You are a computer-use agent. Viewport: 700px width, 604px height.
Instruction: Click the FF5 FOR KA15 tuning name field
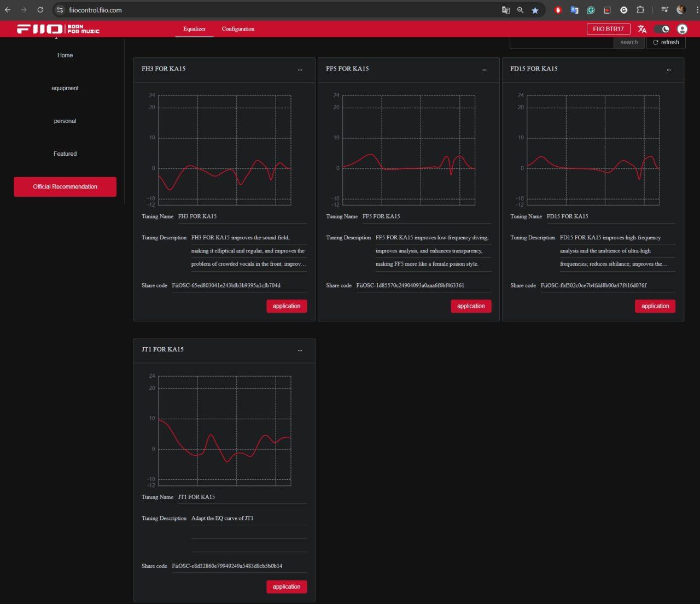click(x=427, y=216)
